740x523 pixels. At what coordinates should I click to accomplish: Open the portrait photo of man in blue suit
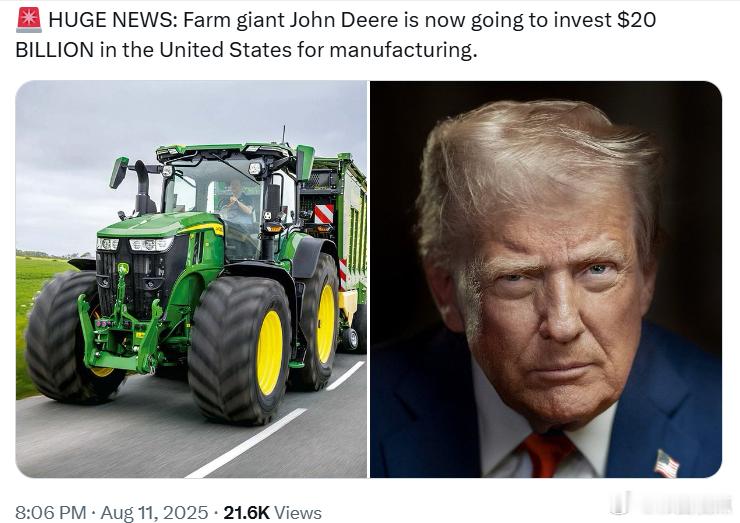pos(546,279)
